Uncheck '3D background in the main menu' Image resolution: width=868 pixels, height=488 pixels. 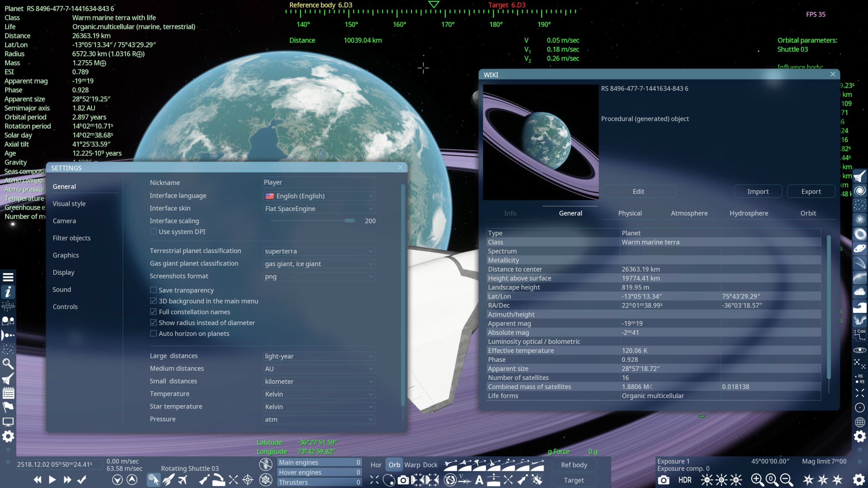153,301
